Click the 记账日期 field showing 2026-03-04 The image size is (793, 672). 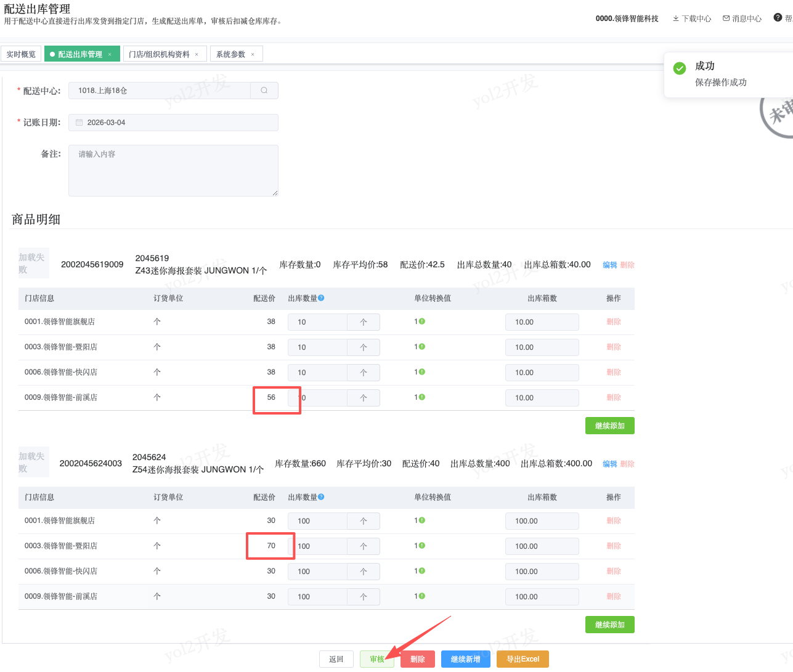coord(173,123)
